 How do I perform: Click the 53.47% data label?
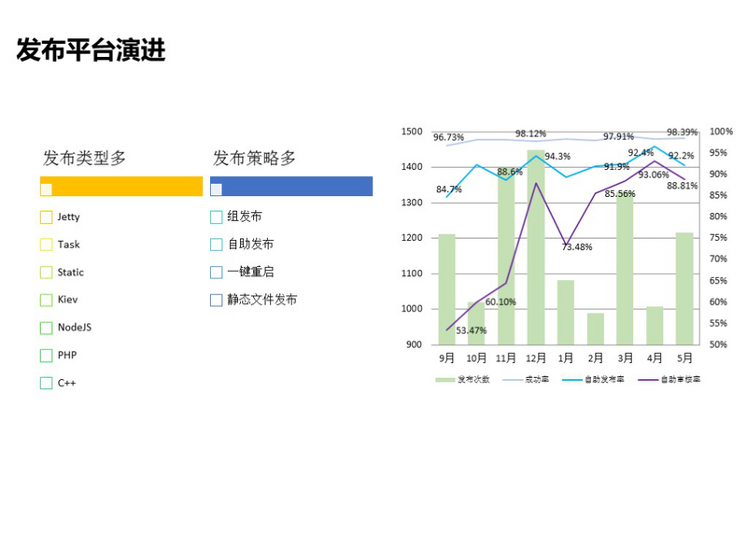click(x=472, y=330)
